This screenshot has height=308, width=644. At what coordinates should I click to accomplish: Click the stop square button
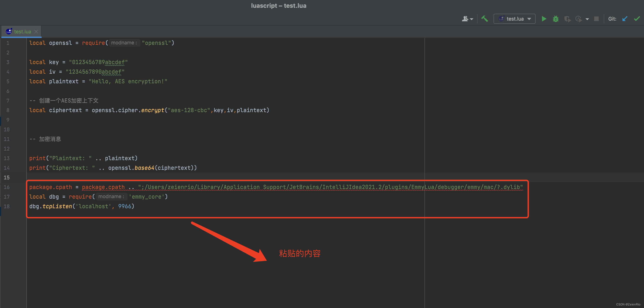tap(596, 19)
